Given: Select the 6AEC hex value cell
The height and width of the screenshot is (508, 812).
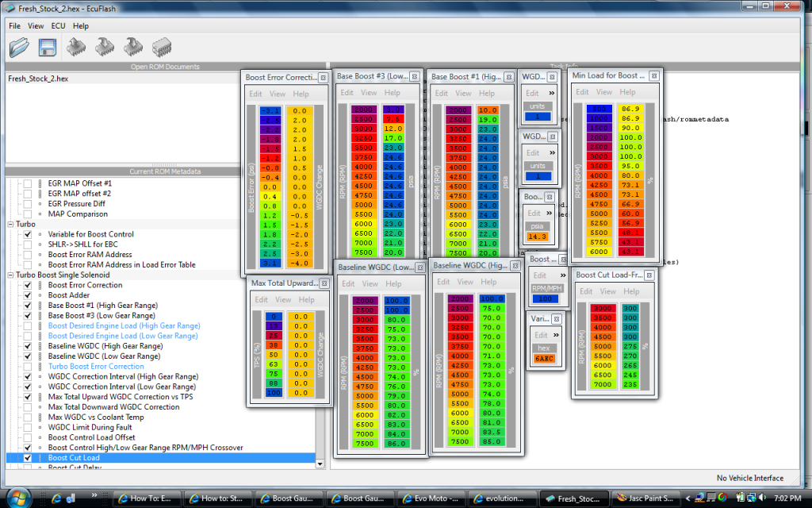Looking at the screenshot, I should point(544,358).
